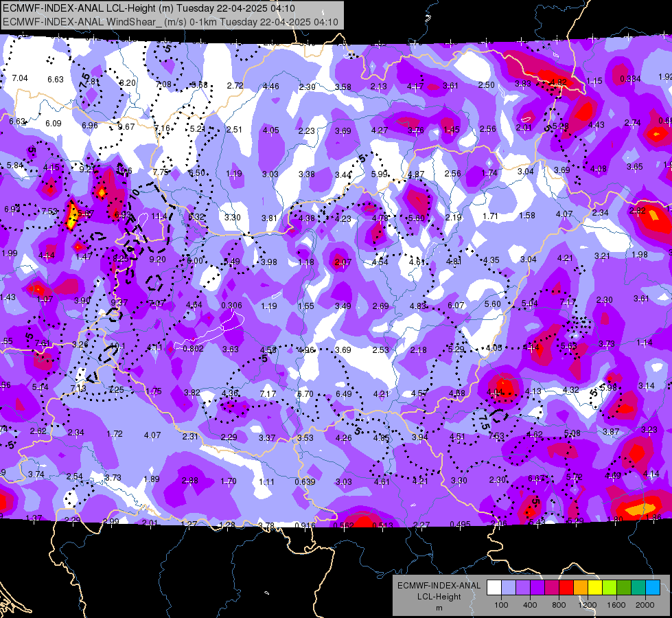Viewport: 672px width, 618px height.
Task: Click the wind shear value '2.07'
Action: [343, 262]
